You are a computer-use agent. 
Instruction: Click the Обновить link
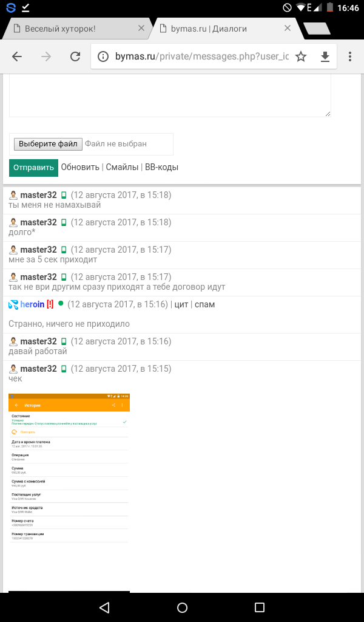(80, 167)
